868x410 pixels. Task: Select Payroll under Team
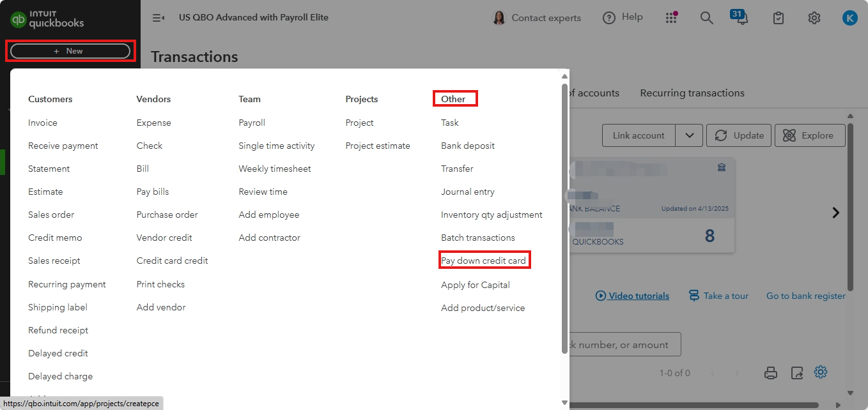[x=252, y=123]
